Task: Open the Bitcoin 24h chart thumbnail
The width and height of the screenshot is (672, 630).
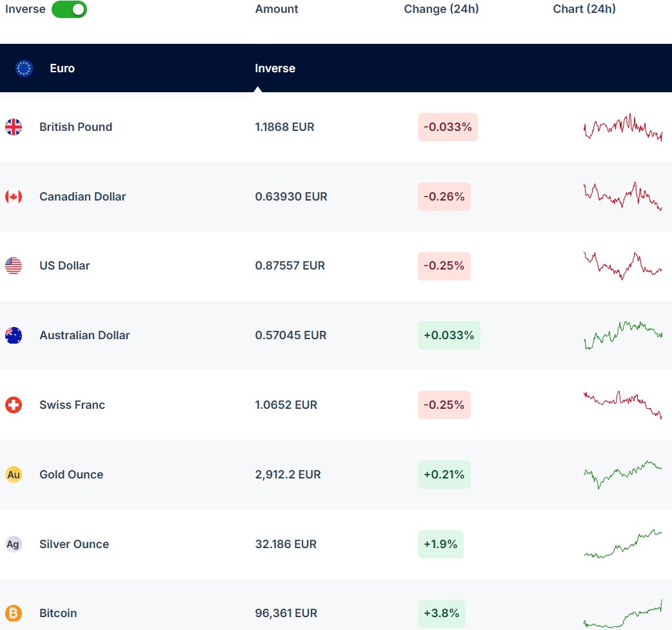Action: (x=622, y=615)
